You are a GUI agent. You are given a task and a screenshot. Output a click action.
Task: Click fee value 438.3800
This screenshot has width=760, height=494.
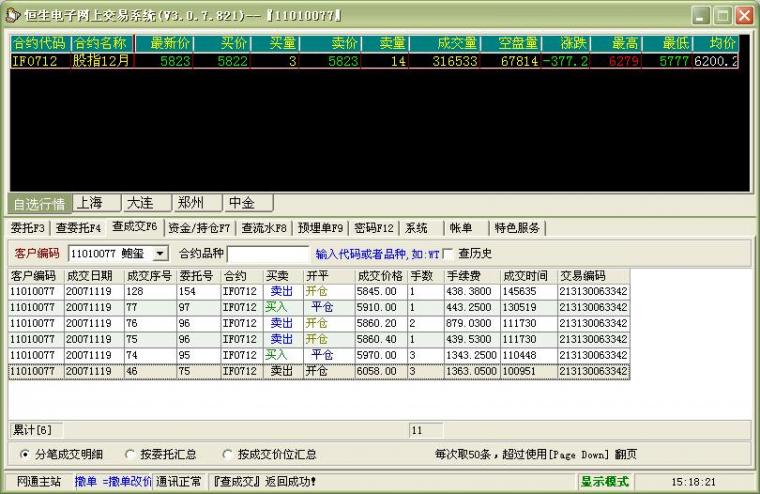pos(468,291)
